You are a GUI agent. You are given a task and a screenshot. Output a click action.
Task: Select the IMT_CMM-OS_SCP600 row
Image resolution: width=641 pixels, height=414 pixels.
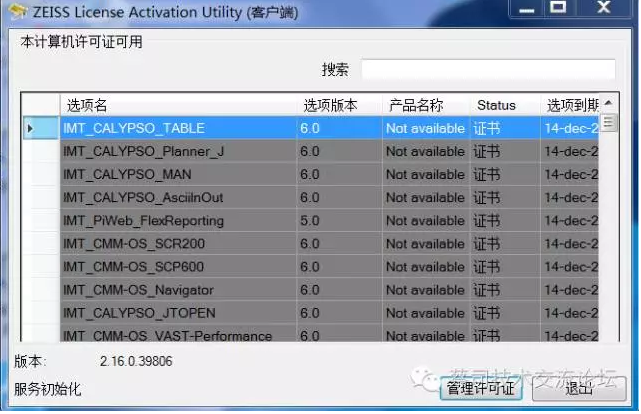(x=311, y=267)
